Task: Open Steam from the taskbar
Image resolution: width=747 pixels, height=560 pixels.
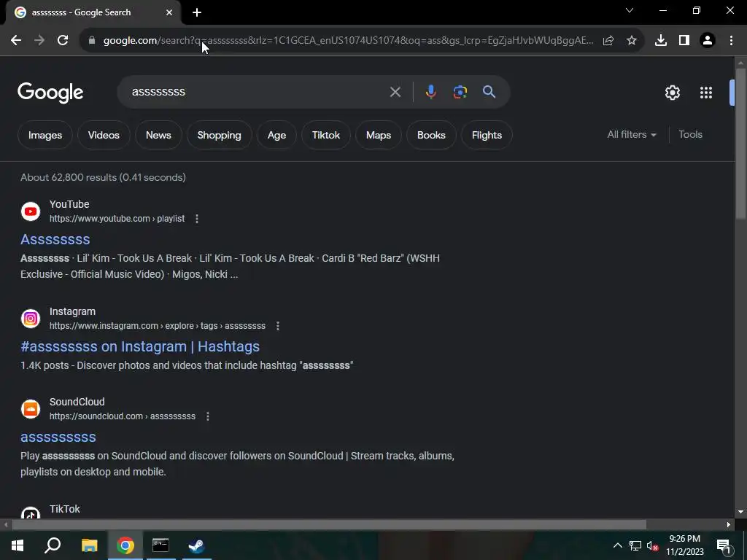Action: (196, 545)
